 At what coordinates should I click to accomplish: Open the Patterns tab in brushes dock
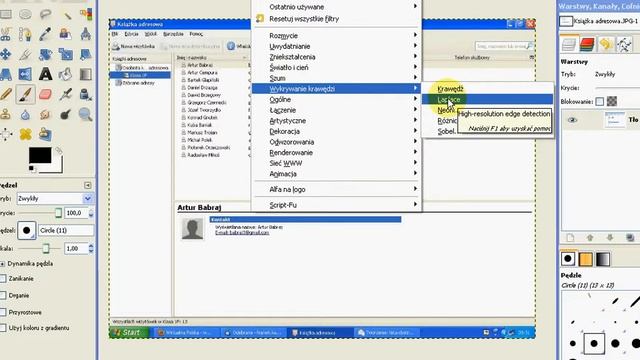585,259
